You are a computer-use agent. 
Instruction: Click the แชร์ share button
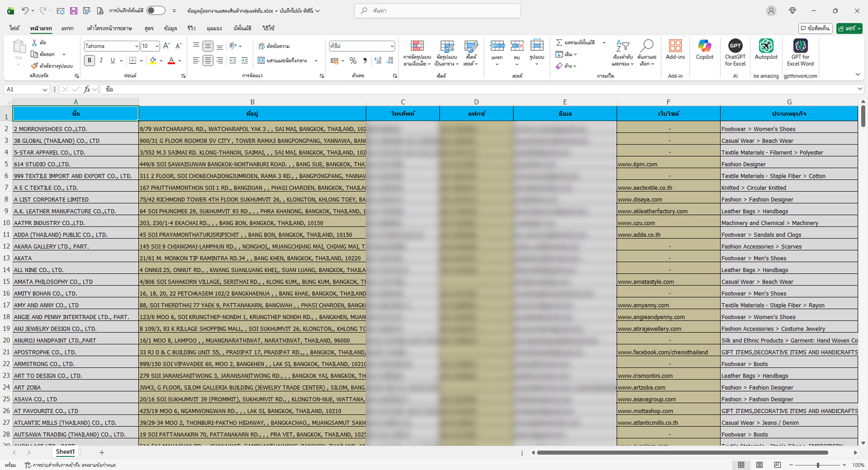click(x=848, y=29)
